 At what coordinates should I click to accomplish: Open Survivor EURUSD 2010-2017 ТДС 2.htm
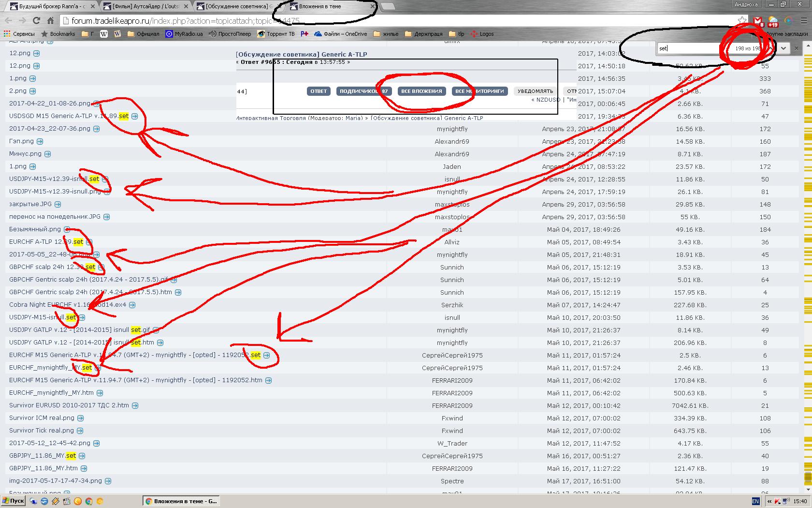tap(69, 405)
